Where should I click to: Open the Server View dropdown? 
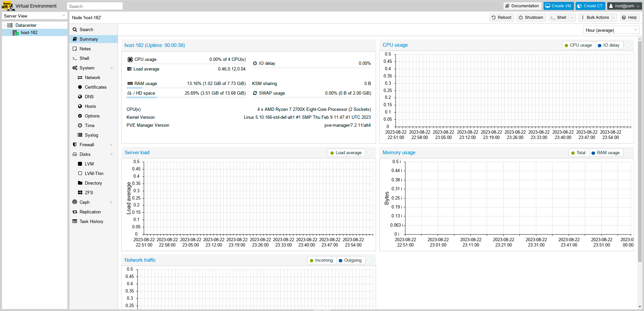point(35,16)
